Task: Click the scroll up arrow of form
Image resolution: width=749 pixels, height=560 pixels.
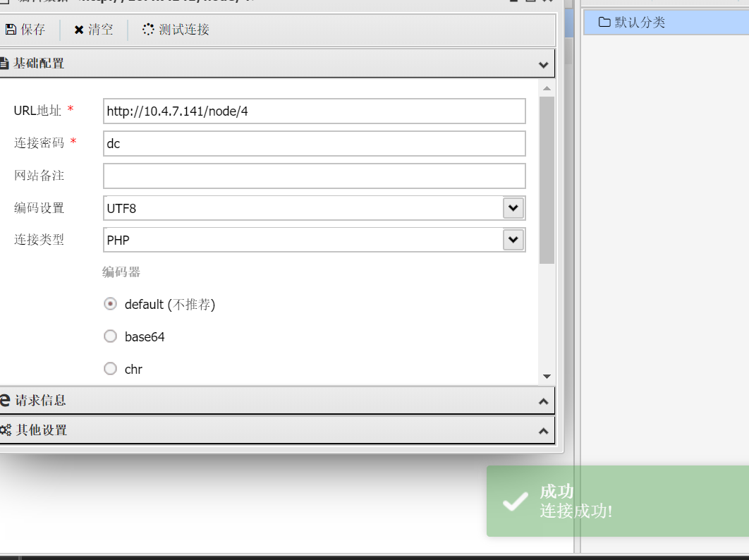Action: pyautogui.click(x=547, y=88)
